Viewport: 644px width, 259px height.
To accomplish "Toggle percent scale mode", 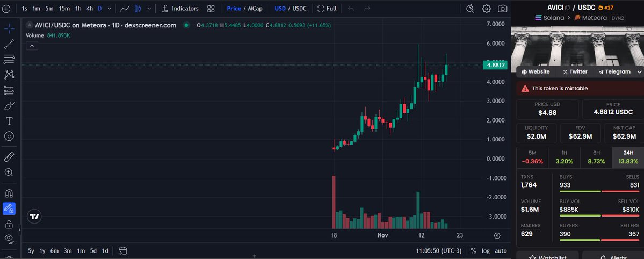I will [x=473, y=251].
